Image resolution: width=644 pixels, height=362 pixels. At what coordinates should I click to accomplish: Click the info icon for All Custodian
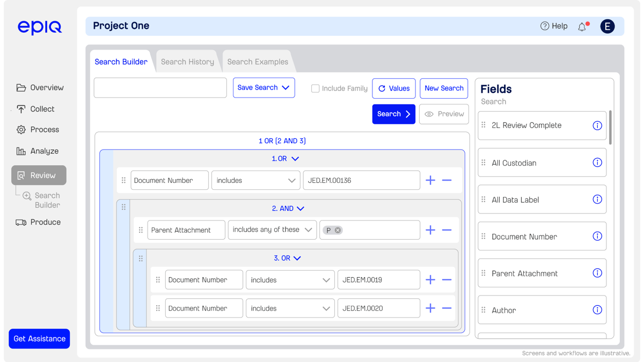click(597, 162)
